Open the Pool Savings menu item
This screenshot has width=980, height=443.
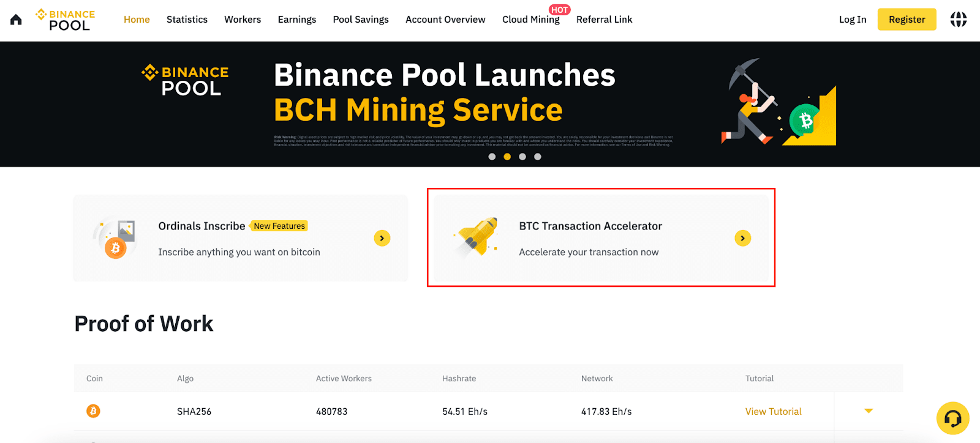click(x=361, y=20)
